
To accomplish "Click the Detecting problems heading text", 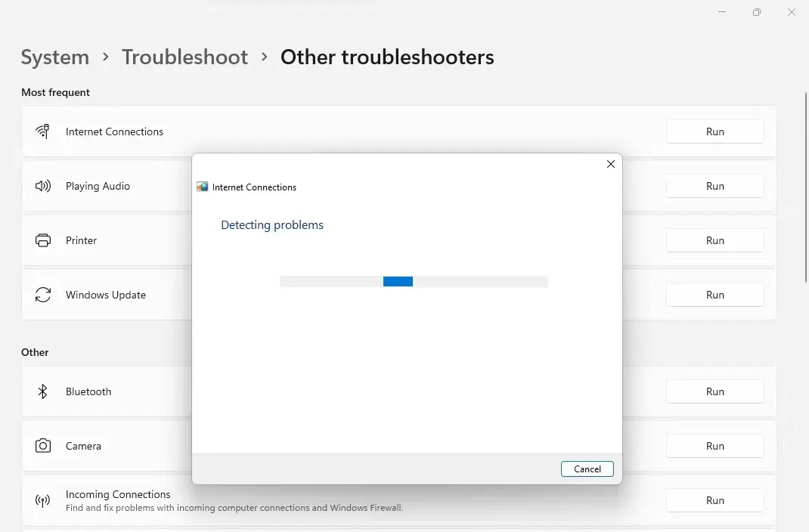I will click(x=272, y=225).
